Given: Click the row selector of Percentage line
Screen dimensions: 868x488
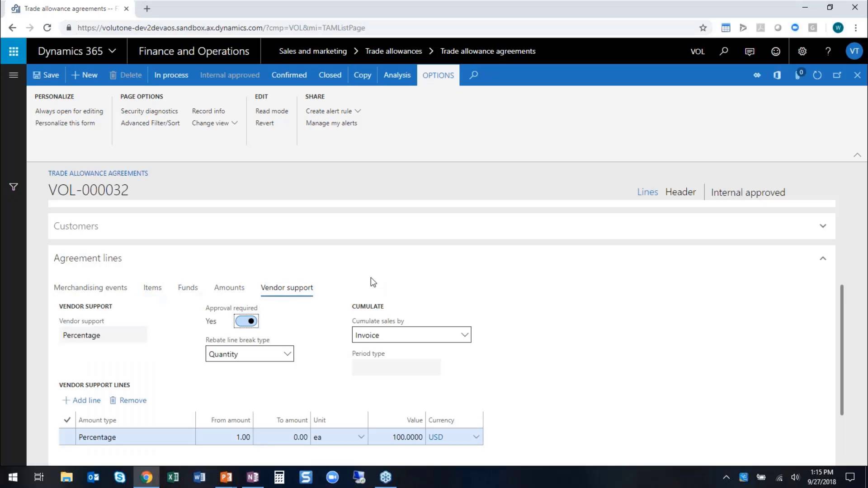Looking at the screenshot, I should click(67, 437).
